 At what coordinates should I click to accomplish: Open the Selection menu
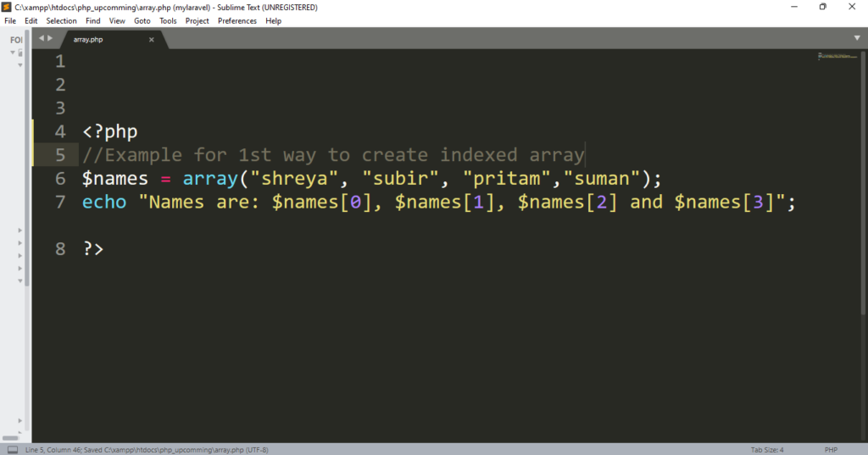[x=61, y=20]
